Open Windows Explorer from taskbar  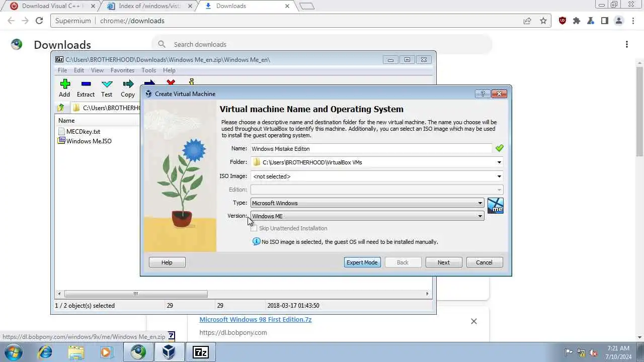pyautogui.click(x=76, y=352)
